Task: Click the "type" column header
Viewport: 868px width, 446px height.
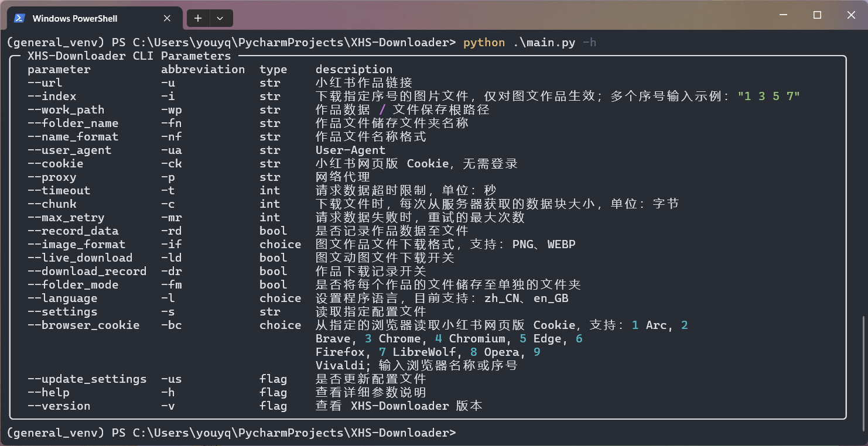Action: 274,69
